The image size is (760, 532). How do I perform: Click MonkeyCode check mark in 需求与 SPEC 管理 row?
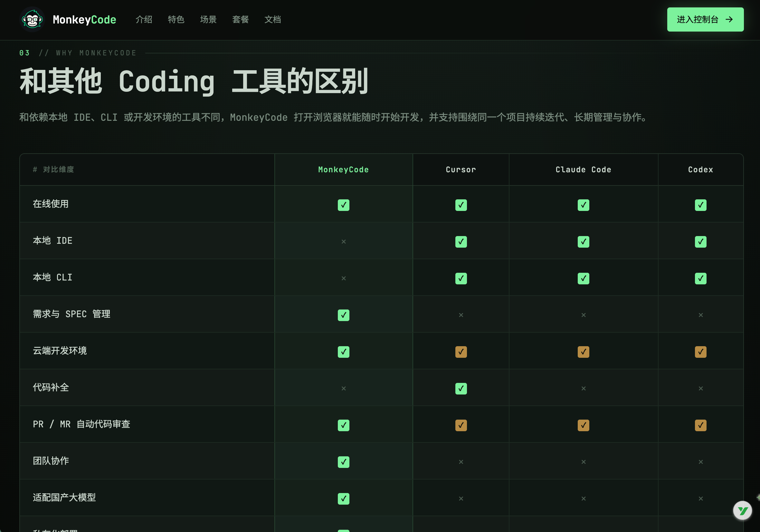pyautogui.click(x=343, y=315)
